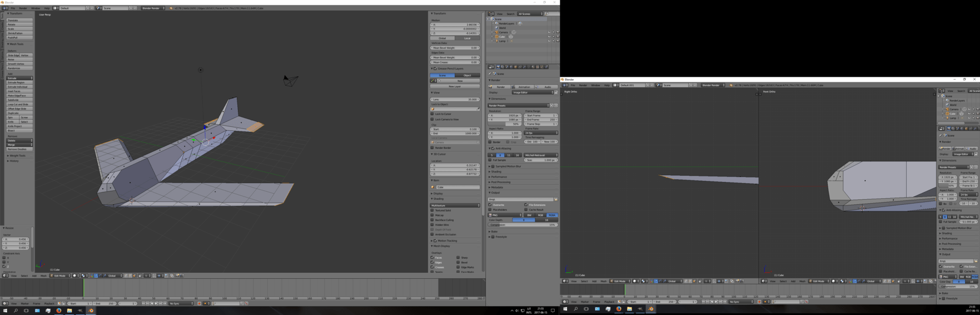Click the properties editor type icon
Image resolution: width=980 pixels, height=315 pixels.
[491, 67]
